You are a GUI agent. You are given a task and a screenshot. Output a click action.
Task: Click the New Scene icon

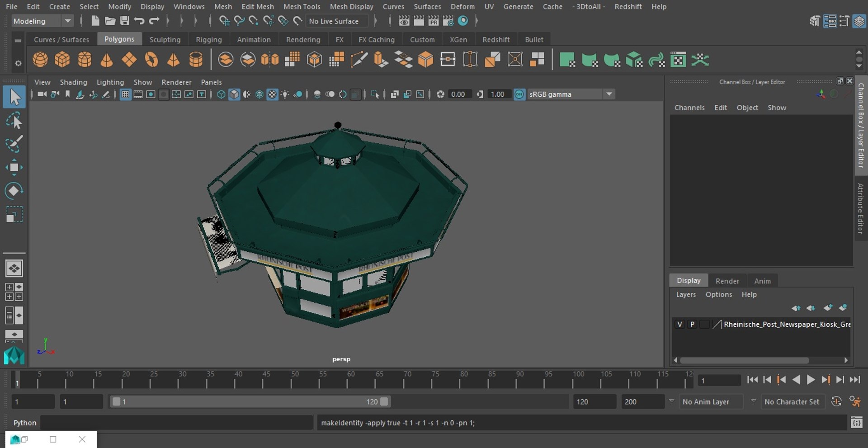click(x=95, y=21)
